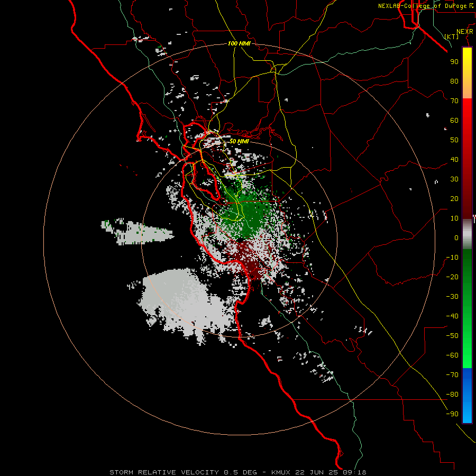Click the NEXR label above the scale
This screenshot has width=476, height=476.
465,32
